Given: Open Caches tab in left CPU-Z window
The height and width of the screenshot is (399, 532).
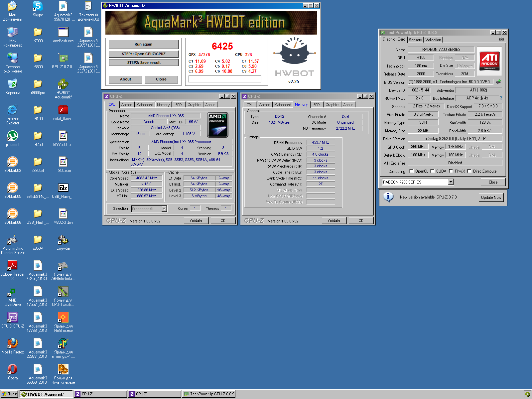Looking at the screenshot, I should click(126, 105).
